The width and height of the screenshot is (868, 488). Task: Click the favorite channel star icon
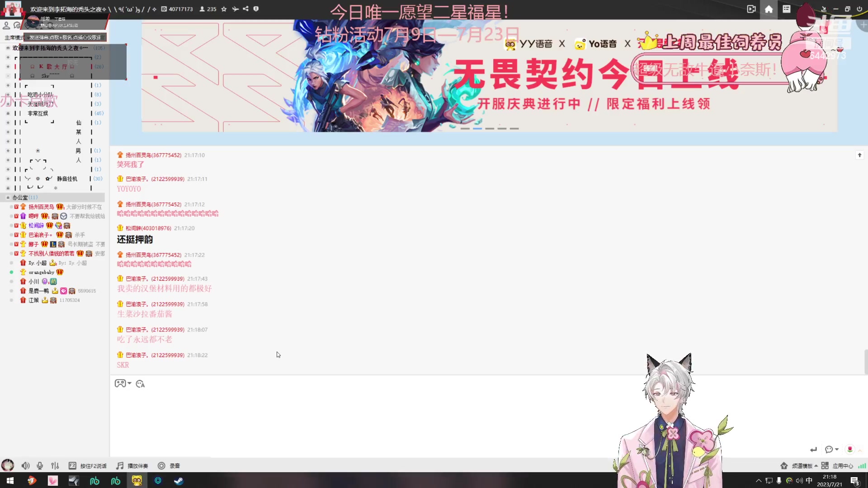tap(224, 9)
